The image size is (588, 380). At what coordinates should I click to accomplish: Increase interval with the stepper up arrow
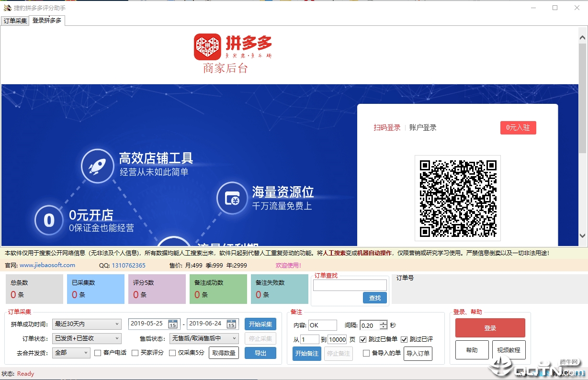click(x=383, y=323)
